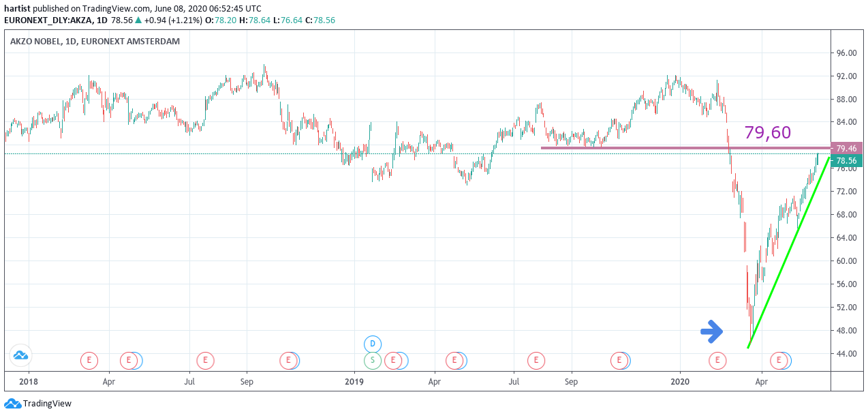The width and height of the screenshot is (868, 416).
Task: Click the earnings E marker just after Apr 2018
Action: click(128, 360)
